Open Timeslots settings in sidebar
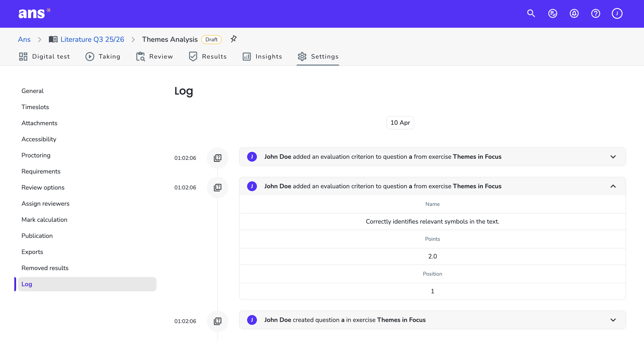The height and width of the screenshot is (347, 644). click(35, 107)
